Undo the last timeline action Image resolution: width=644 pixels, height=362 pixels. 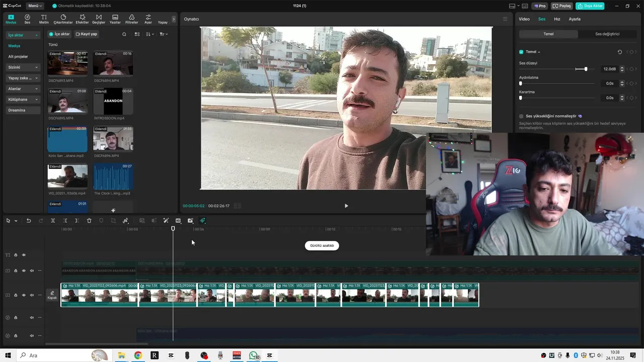[29, 221]
